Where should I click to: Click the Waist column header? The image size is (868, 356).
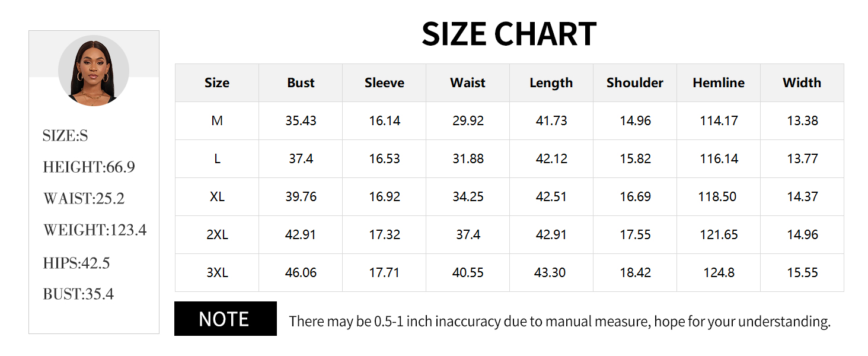[468, 83]
